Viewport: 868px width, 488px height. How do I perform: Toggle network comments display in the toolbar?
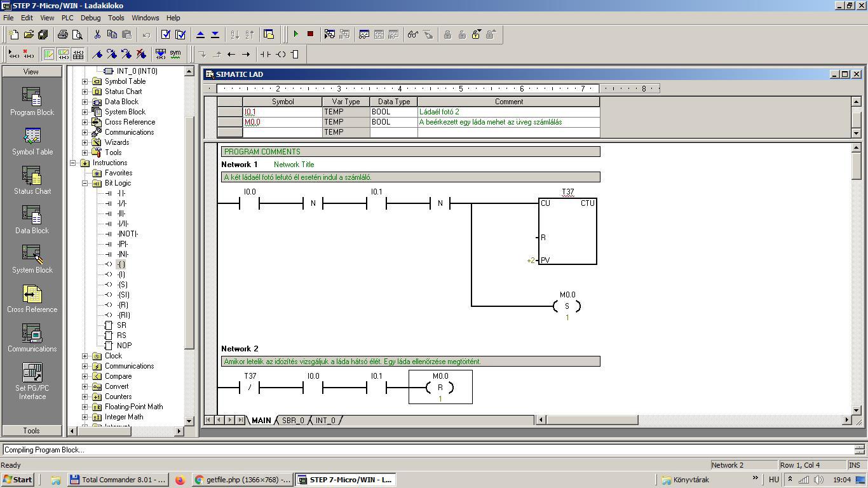[63, 54]
